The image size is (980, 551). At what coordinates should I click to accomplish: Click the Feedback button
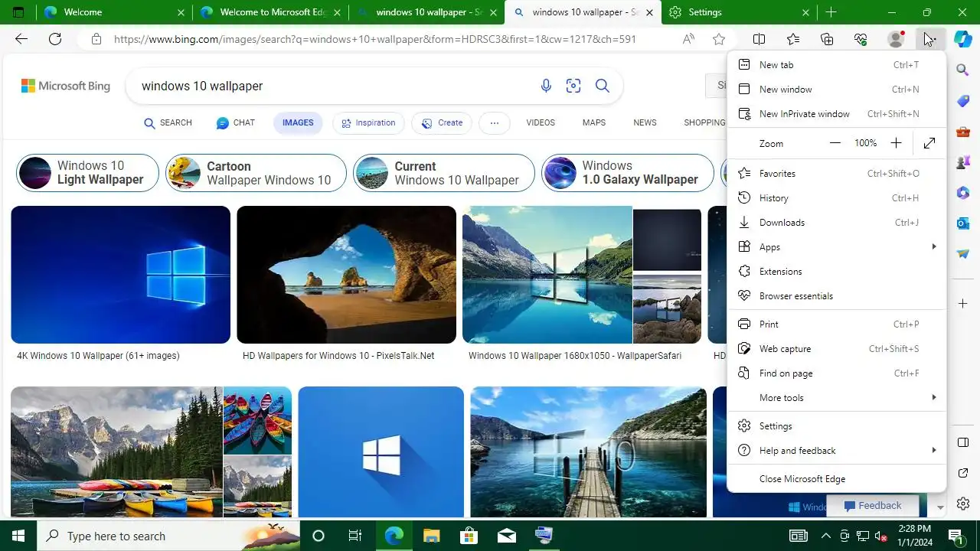click(873, 505)
